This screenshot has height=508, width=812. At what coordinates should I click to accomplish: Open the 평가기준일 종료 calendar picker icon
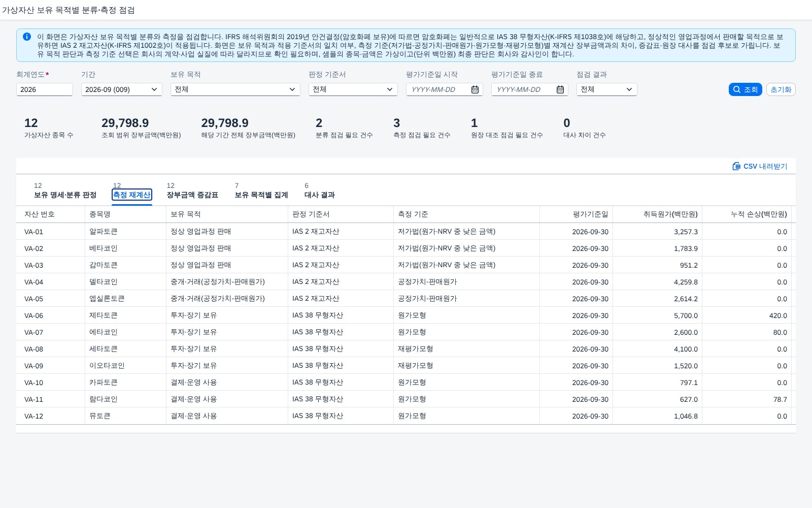click(560, 89)
